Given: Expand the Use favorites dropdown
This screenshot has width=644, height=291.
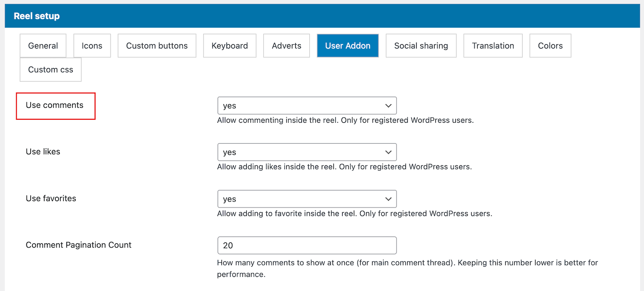Looking at the screenshot, I should (x=307, y=199).
